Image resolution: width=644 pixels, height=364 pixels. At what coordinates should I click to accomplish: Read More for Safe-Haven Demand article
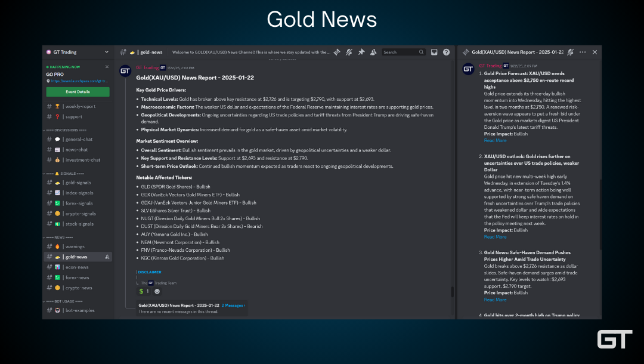(x=495, y=300)
